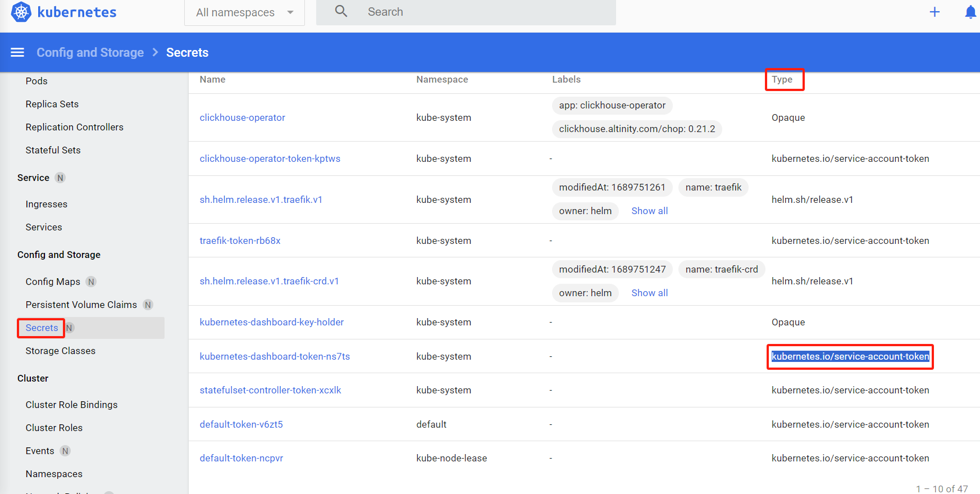Viewport: 980px width, 494px height.
Task: Open Cluster Roles in the sidebar
Action: (54, 428)
